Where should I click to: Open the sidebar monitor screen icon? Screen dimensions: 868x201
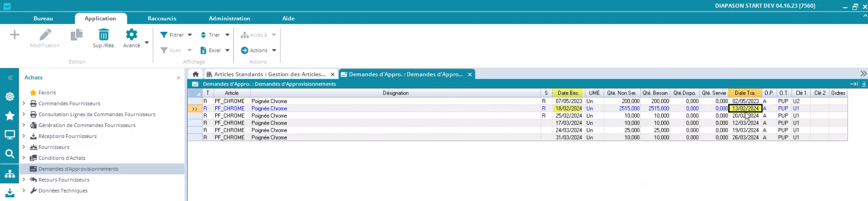point(9,135)
